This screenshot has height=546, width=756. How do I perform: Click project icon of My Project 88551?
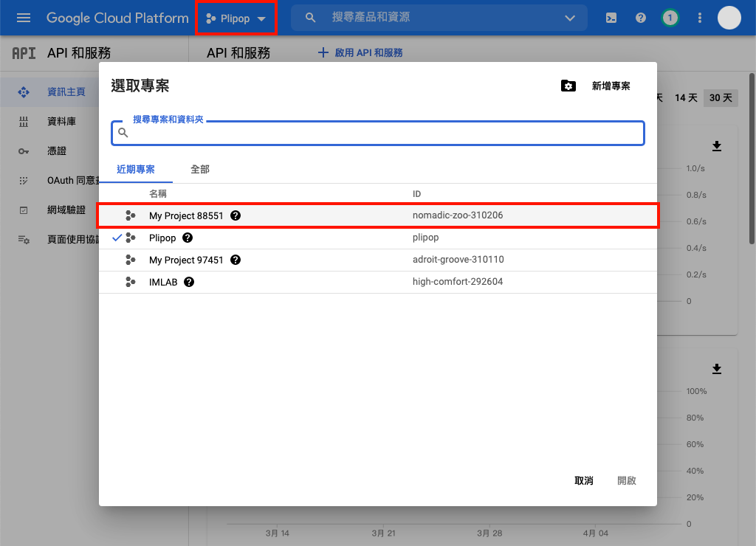click(130, 215)
